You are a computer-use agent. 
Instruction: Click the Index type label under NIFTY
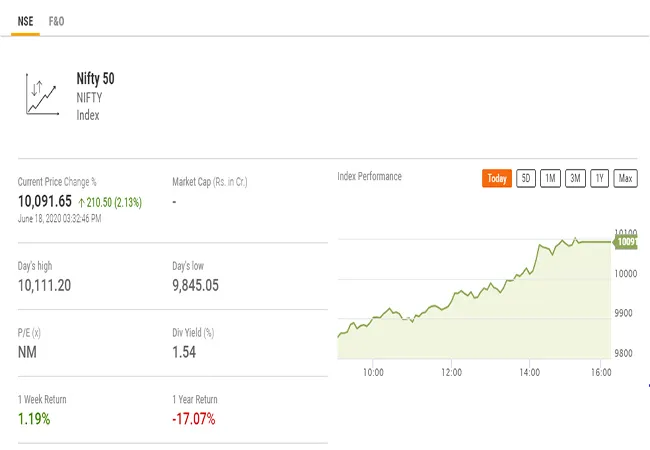(88, 115)
